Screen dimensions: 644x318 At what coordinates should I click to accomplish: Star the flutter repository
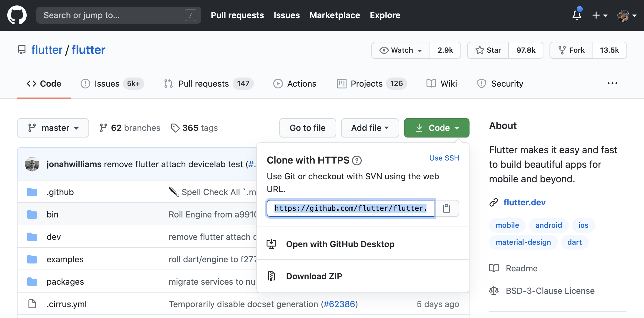coord(488,50)
